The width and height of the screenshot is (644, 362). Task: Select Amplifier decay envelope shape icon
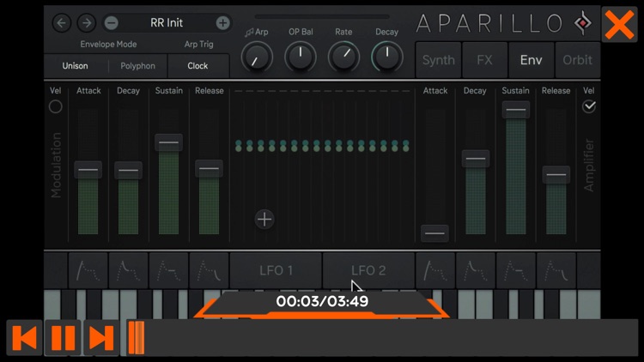(475, 270)
